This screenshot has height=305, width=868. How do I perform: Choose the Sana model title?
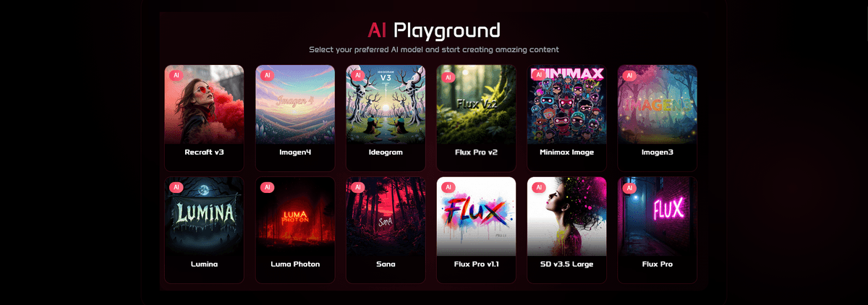point(386,265)
